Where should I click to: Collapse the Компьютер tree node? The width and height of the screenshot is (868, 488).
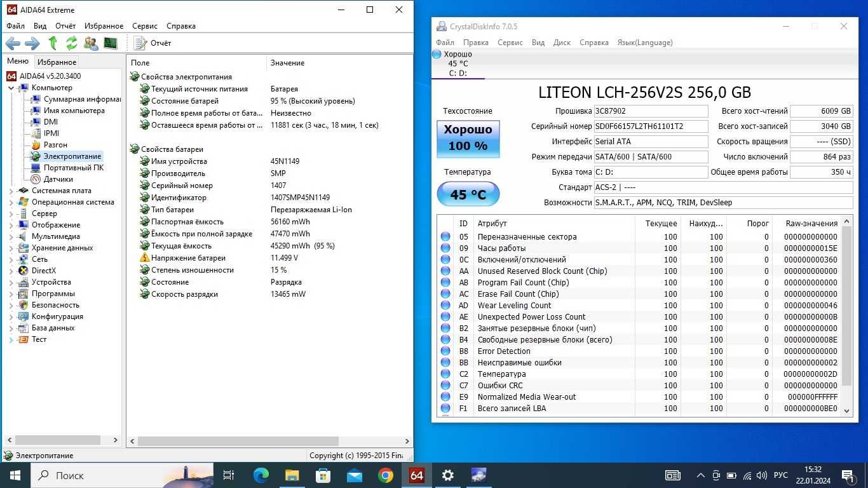tap(11, 88)
